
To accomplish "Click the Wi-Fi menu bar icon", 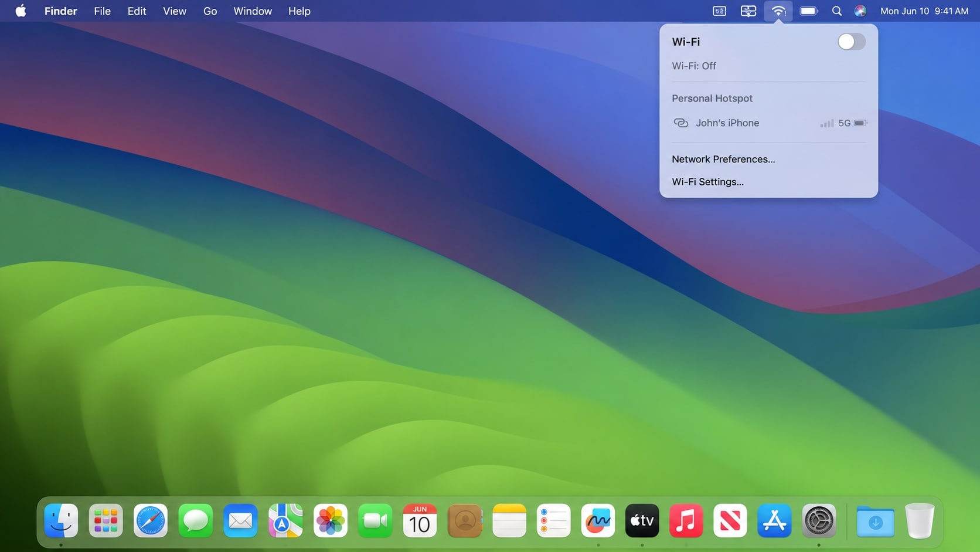I will pyautogui.click(x=778, y=11).
